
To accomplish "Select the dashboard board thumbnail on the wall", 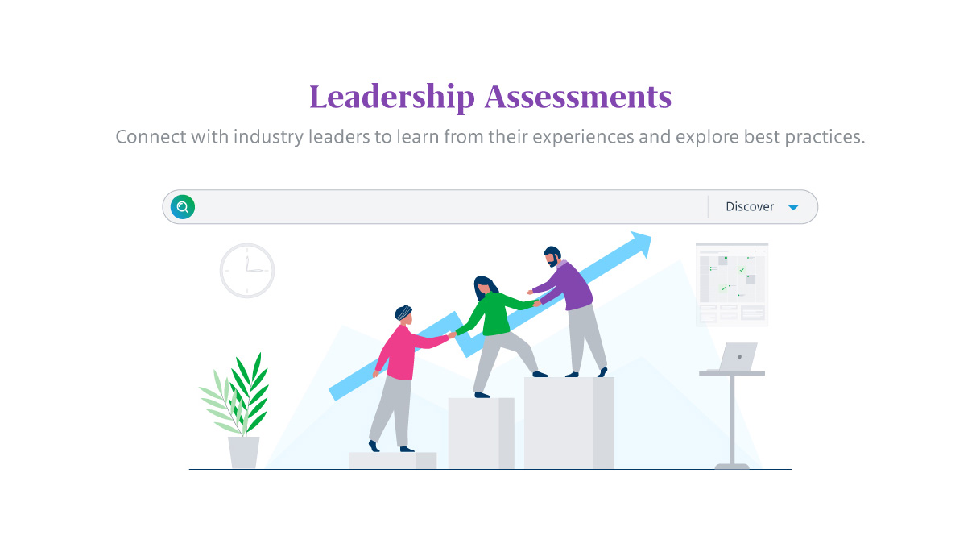I will (732, 284).
